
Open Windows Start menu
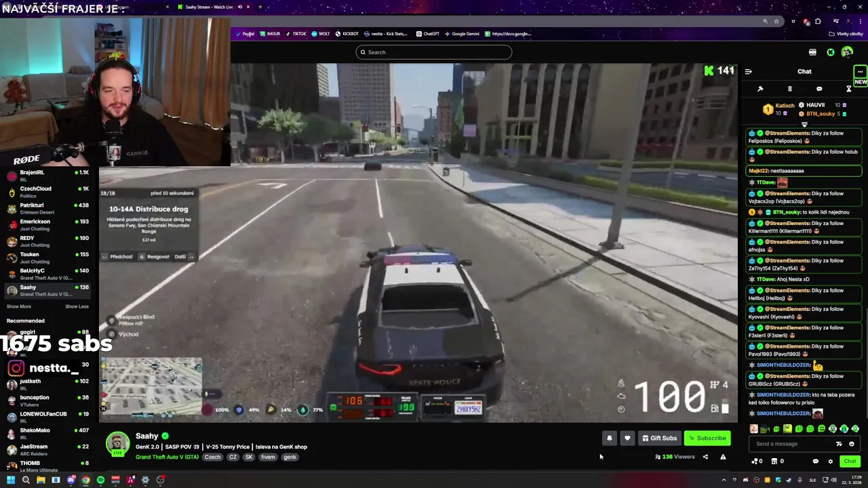pyautogui.click(x=11, y=480)
